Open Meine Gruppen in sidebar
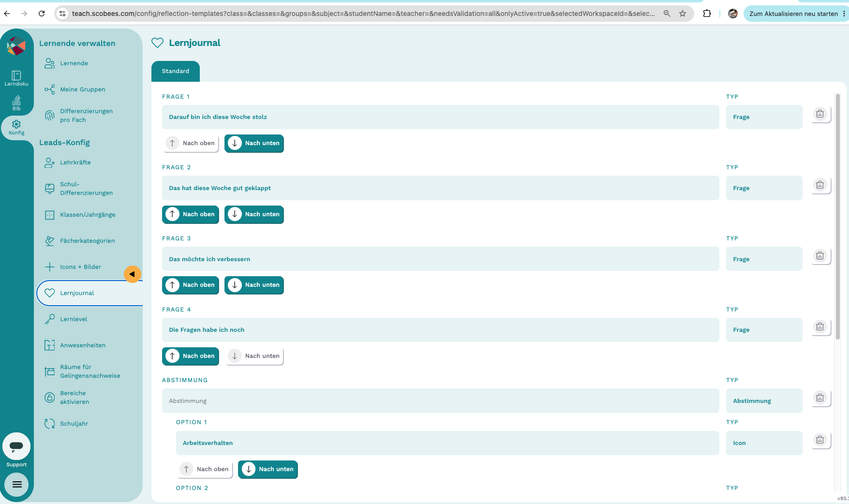849x504 pixels. coord(82,89)
